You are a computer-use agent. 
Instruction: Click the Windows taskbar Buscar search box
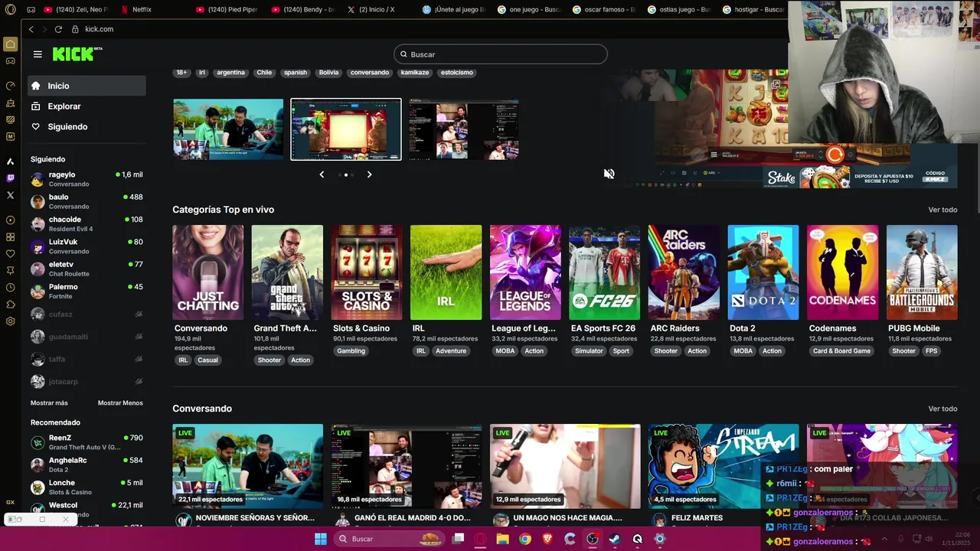tap(390, 539)
